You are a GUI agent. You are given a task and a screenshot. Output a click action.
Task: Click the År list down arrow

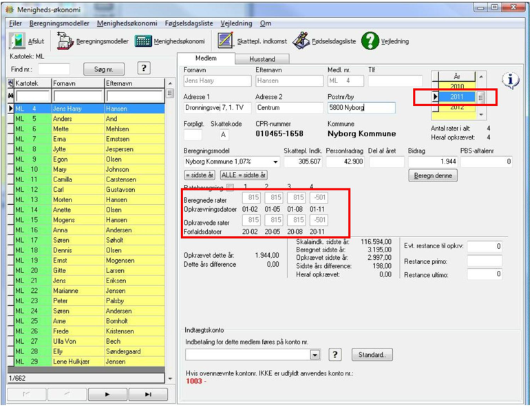coord(481,115)
